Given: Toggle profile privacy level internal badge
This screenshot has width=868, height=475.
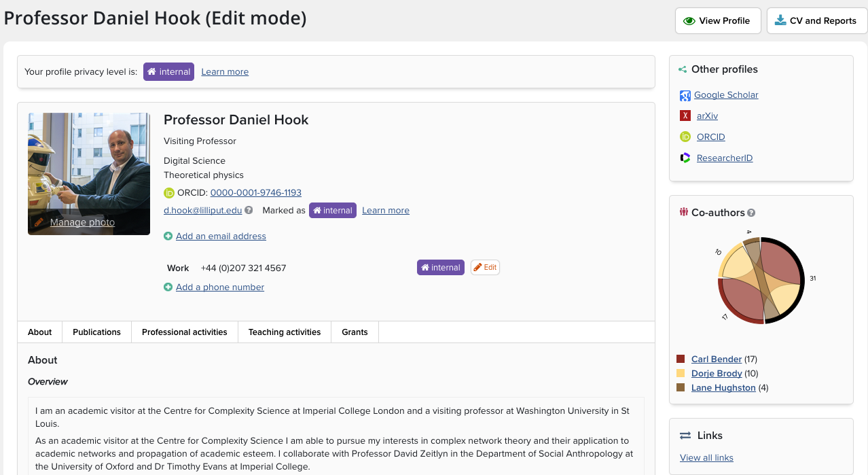Looking at the screenshot, I should [x=168, y=72].
